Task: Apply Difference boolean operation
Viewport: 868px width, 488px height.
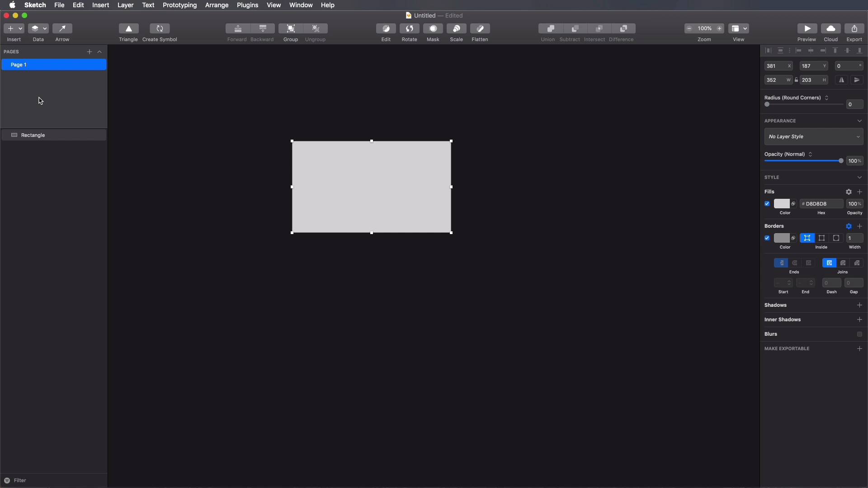Action: [x=623, y=28]
